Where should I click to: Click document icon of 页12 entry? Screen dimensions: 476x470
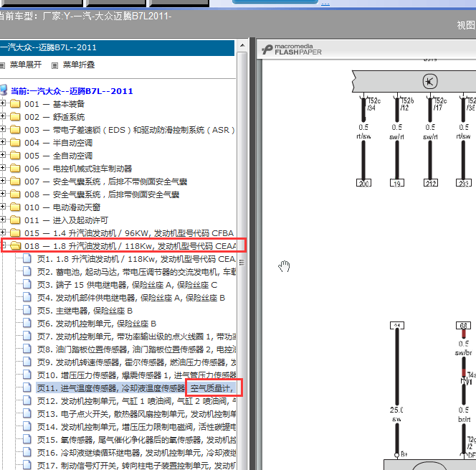[27, 400]
